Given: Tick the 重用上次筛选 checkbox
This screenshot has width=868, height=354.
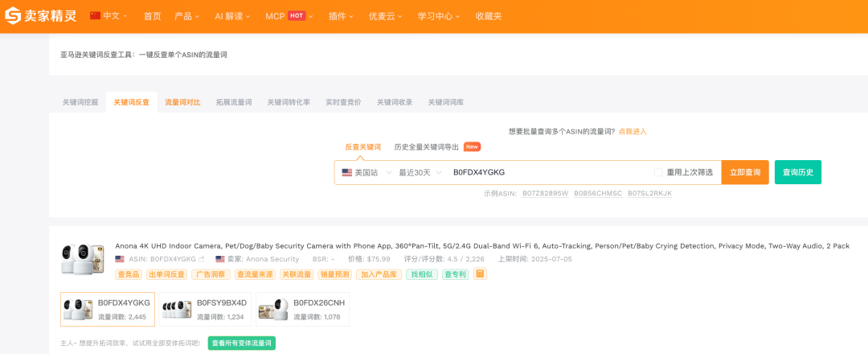Looking at the screenshot, I should (658, 172).
